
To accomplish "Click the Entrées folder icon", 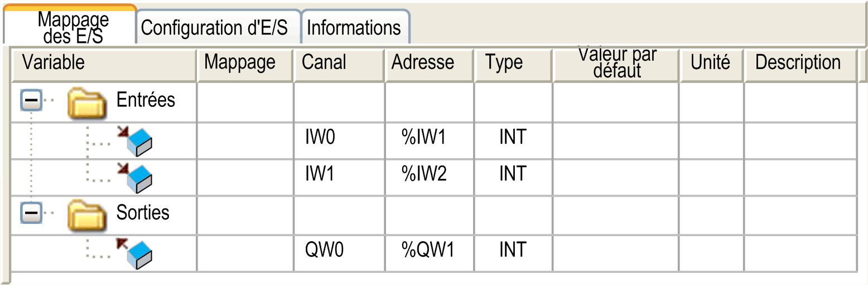I will click(86, 104).
